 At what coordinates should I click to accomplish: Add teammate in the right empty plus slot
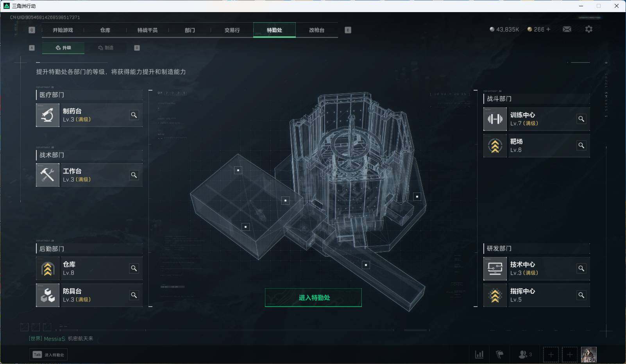coord(570,355)
